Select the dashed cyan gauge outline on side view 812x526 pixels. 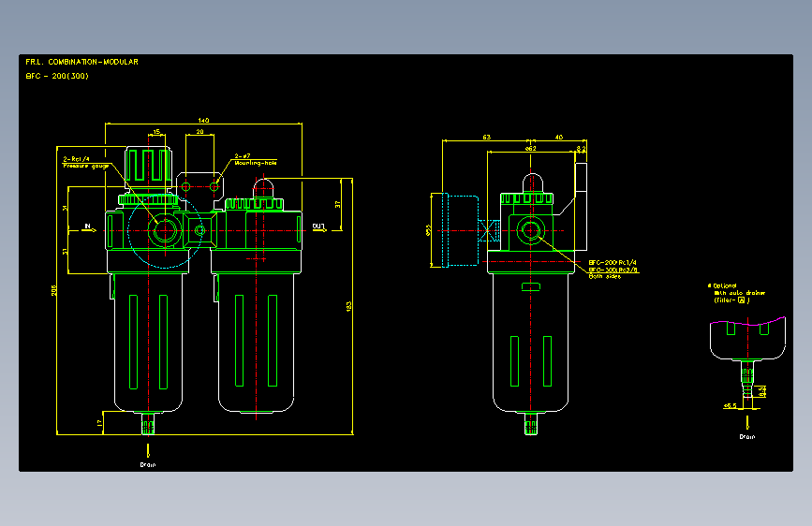(x=460, y=230)
